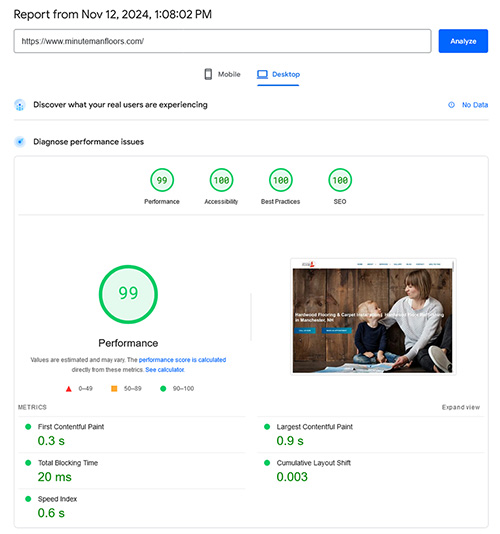Viewport: 500px width, 534px height.
Task: Click the No Data link
Action: click(x=475, y=105)
